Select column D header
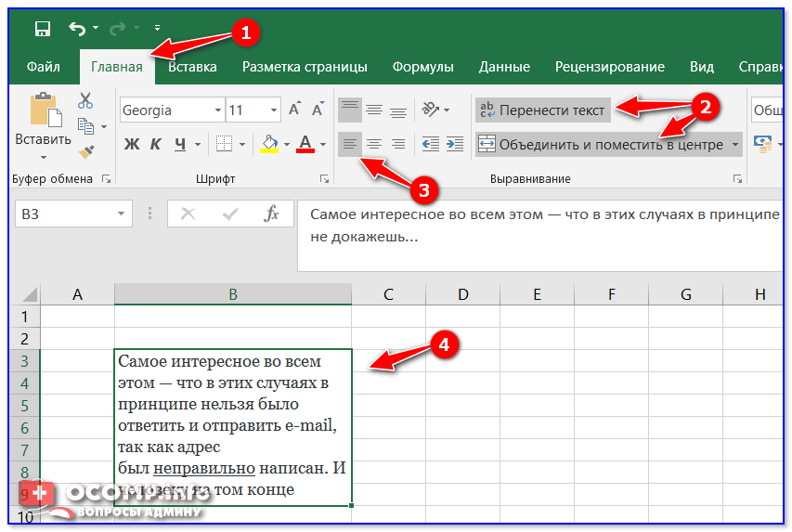 coord(462,294)
